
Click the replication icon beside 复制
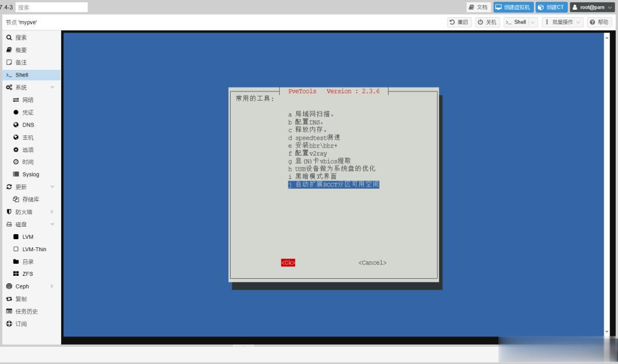[x=9, y=299]
